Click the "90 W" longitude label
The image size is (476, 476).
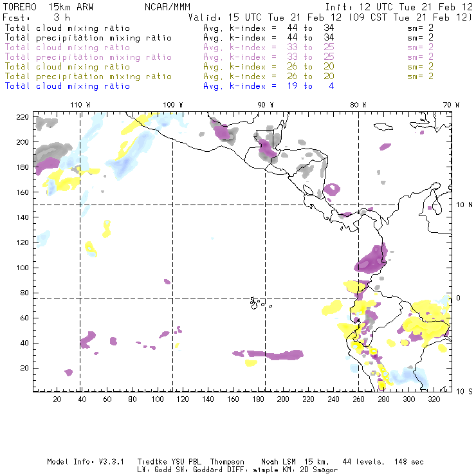point(265,105)
